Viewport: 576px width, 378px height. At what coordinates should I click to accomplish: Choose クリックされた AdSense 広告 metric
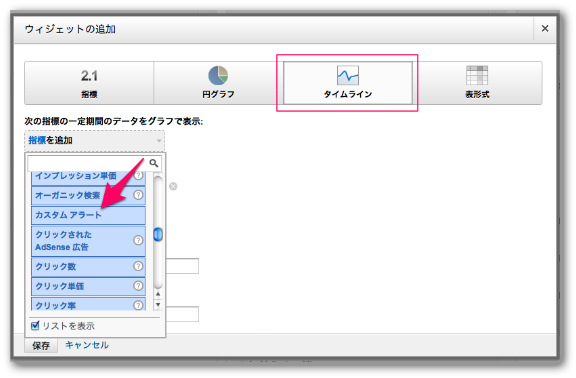[89, 241]
